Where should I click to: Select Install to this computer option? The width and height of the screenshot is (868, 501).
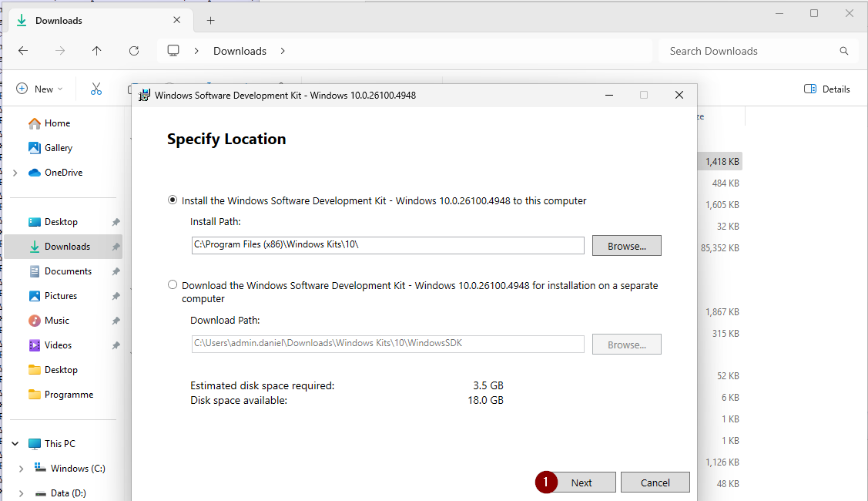click(x=173, y=200)
